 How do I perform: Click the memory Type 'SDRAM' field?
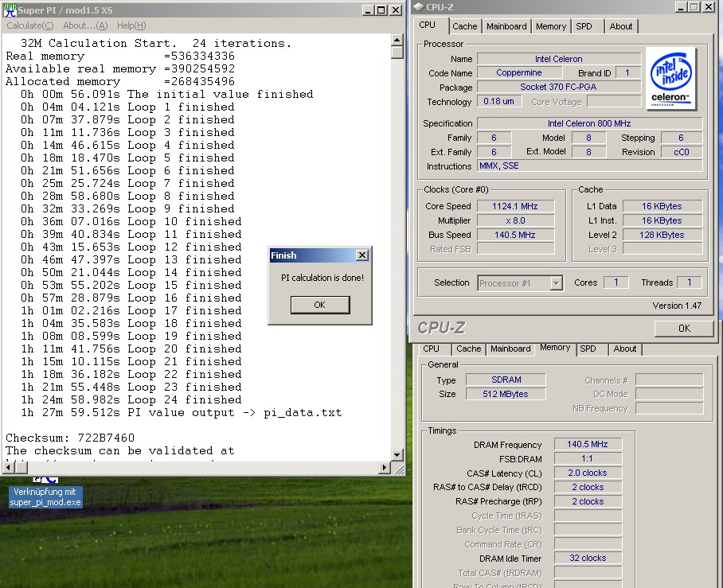point(506,380)
